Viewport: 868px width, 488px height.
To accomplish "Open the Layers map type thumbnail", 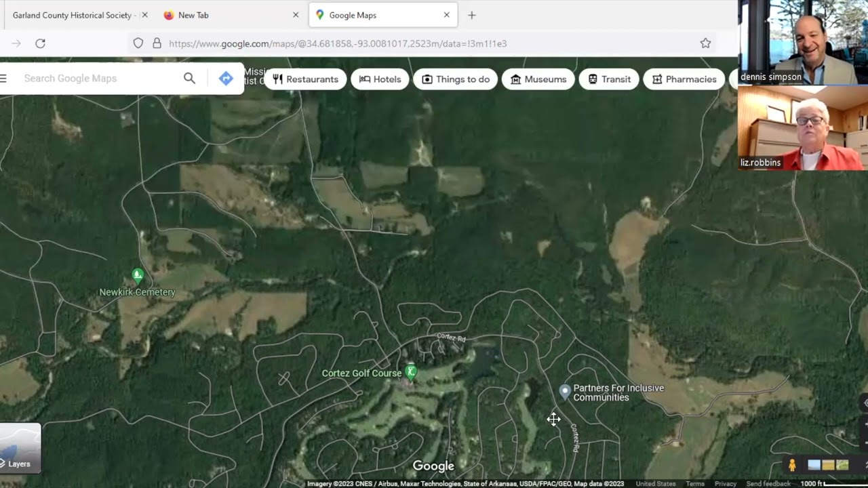I will click(x=20, y=447).
